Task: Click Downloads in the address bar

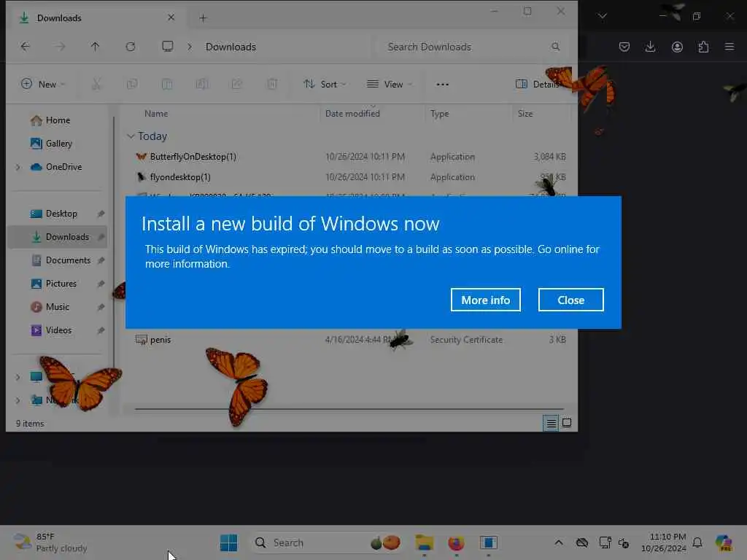Action: tap(231, 47)
